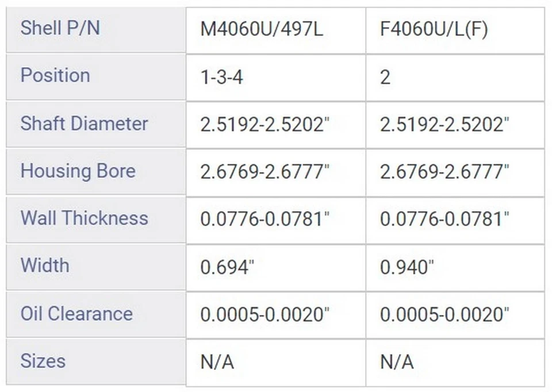
Task: Click the Position row label
Action: [55, 76]
